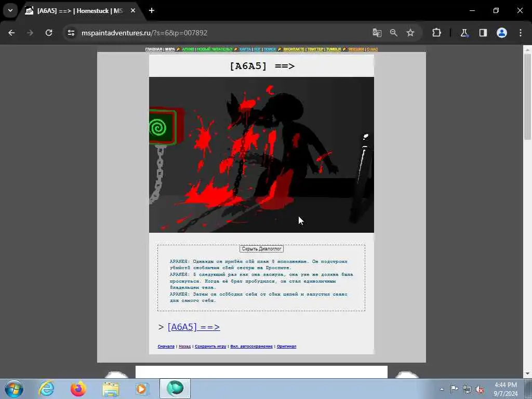Open ПОИСК nav link

270,49
